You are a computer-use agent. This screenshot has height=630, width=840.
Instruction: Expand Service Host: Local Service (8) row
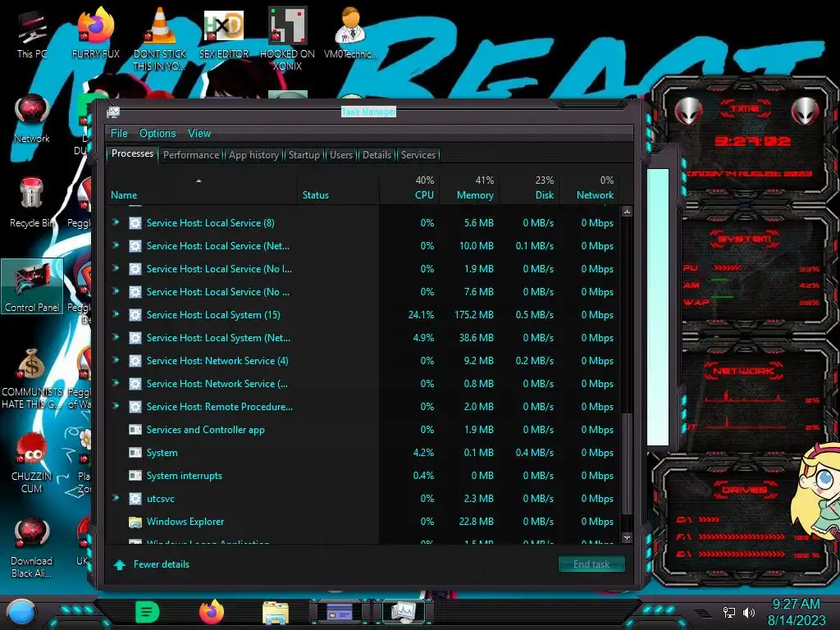116,221
